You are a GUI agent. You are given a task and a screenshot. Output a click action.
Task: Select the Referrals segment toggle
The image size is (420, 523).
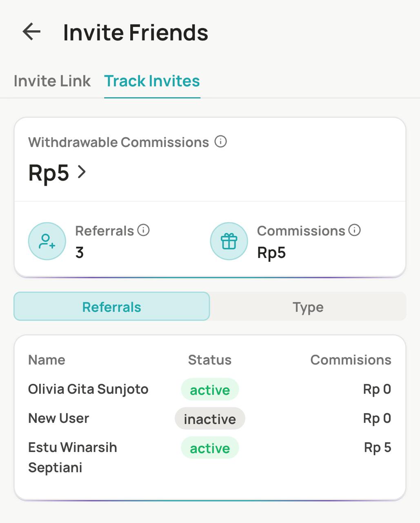pyautogui.click(x=111, y=306)
